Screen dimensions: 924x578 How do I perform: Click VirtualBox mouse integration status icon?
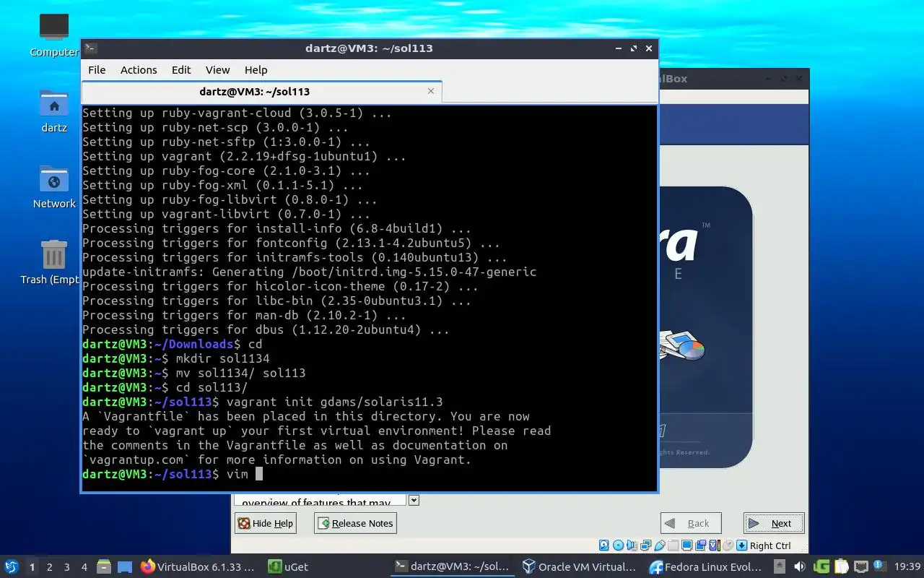728,545
